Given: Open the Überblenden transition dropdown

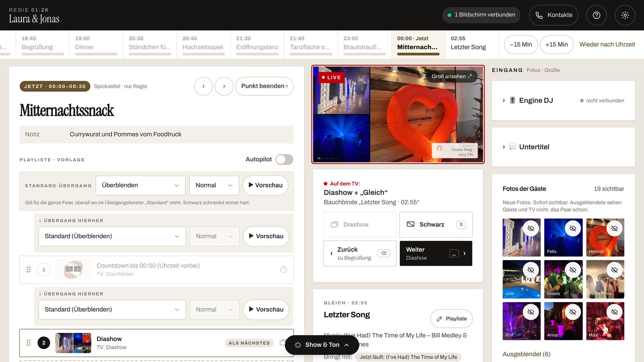Looking at the screenshot, I should [x=140, y=185].
